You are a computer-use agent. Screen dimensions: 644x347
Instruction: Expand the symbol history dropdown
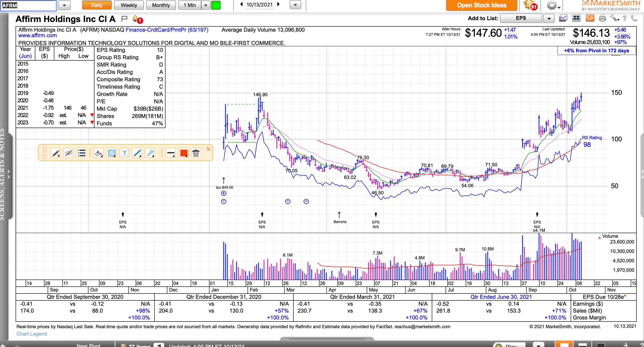click(x=64, y=5)
